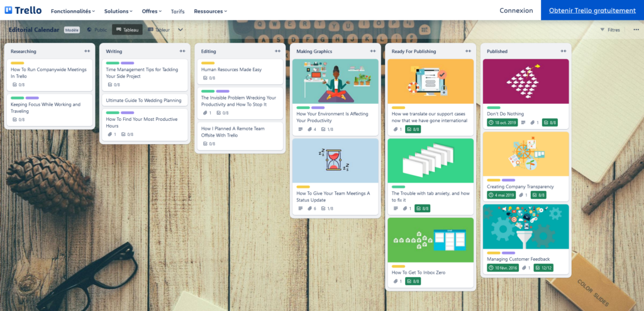Collapse the Editing list

click(x=277, y=51)
